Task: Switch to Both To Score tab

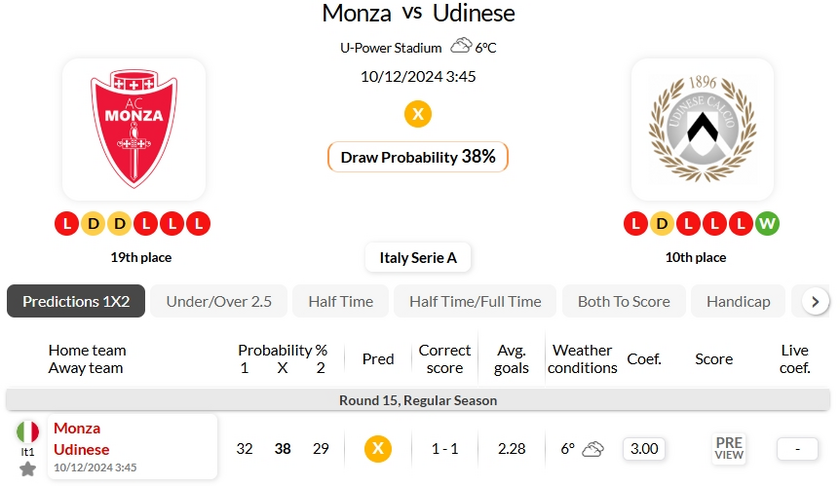Action: point(624,301)
